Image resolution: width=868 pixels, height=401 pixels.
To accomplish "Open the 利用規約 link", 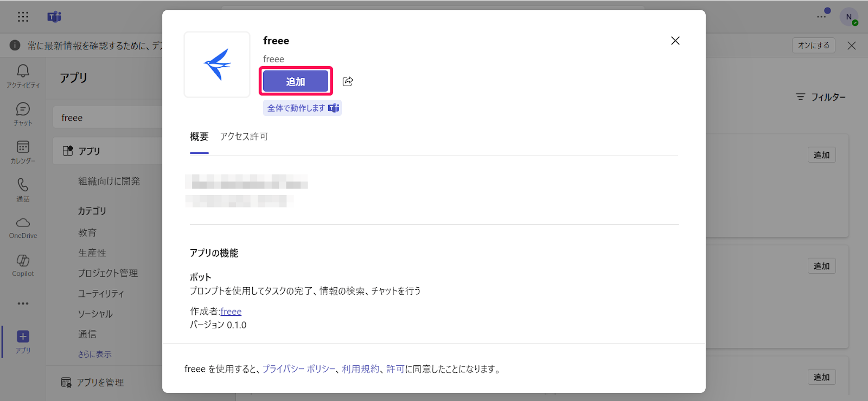I will [x=361, y=369].
